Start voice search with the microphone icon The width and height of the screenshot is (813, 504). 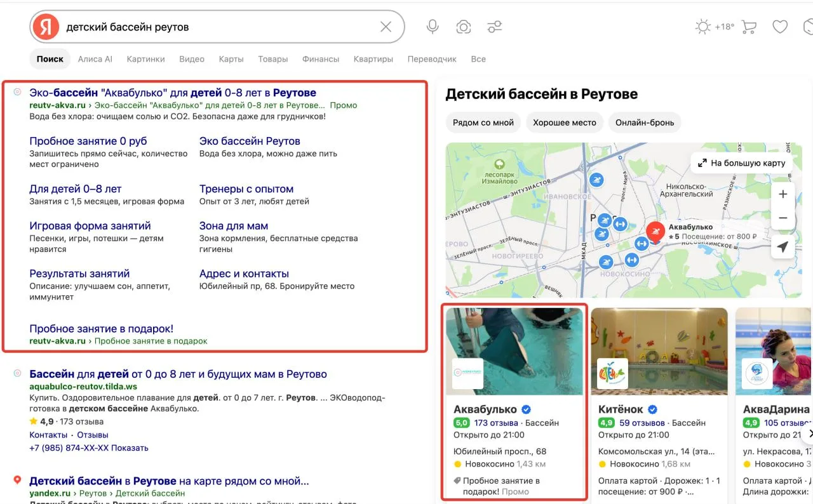pos(433,27)
